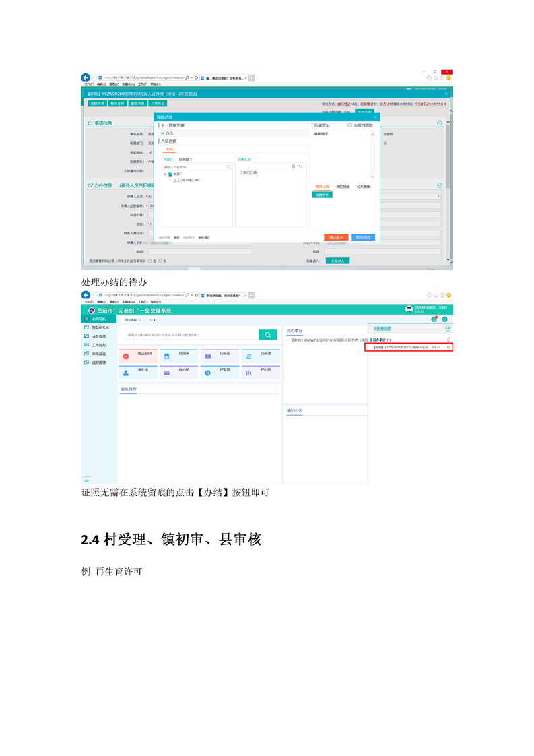The width and height of the screenshot is (534, 756).
Task: Open the 【办结】 message in 消息提醒
Action: (x=407, y=347)
